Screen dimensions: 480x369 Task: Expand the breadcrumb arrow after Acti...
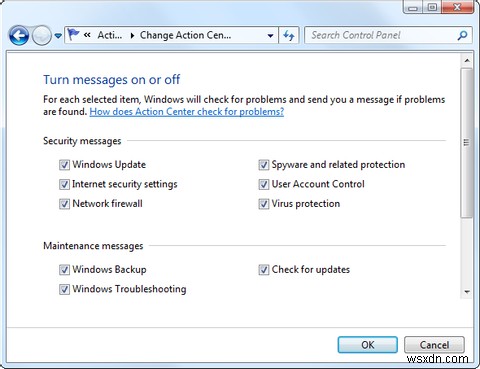pyautogui.click(x=132, y=35)
